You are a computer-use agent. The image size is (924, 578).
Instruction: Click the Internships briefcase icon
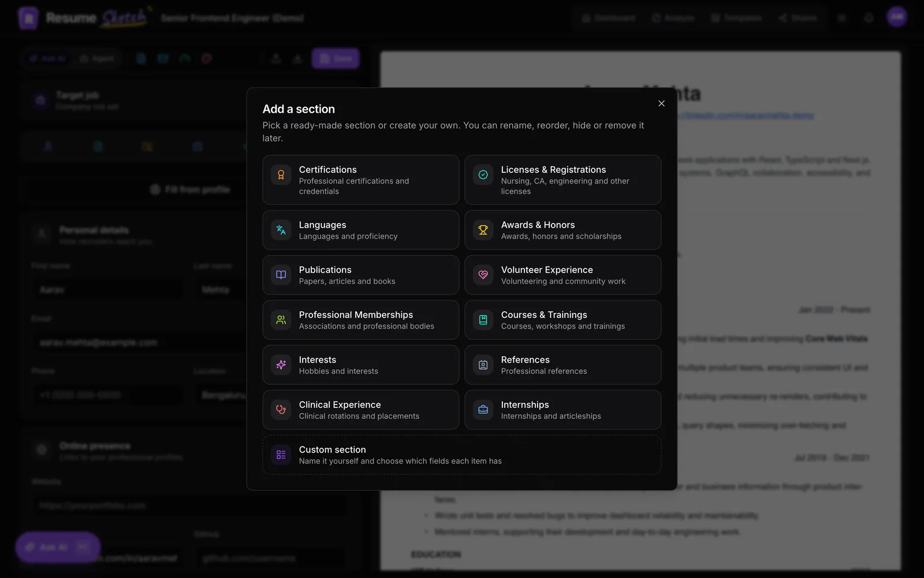tap(483, 410)
